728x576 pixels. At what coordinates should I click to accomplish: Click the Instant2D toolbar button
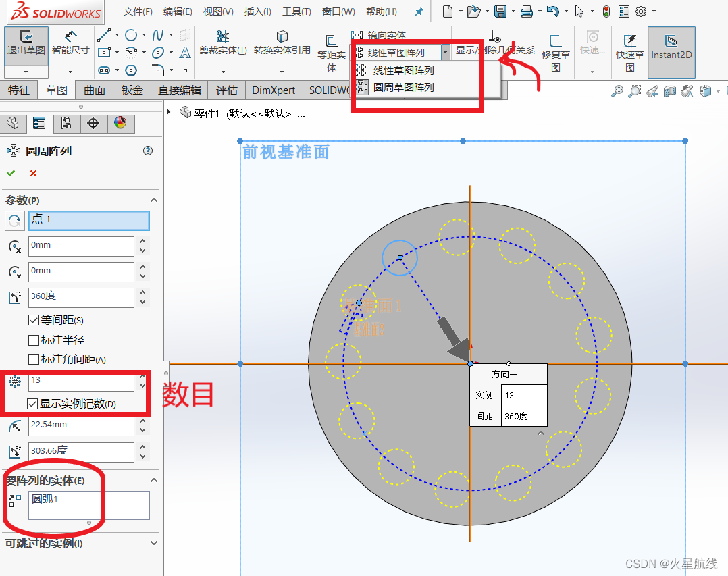pos(671,47)
